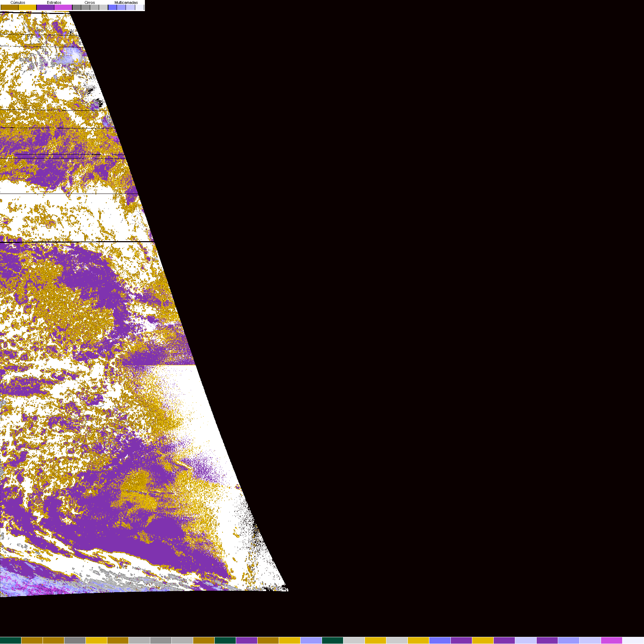This screenshot has height=644, width=644.
Task: Select the second-darkest gray Cirros swatch
Action: 86,8
